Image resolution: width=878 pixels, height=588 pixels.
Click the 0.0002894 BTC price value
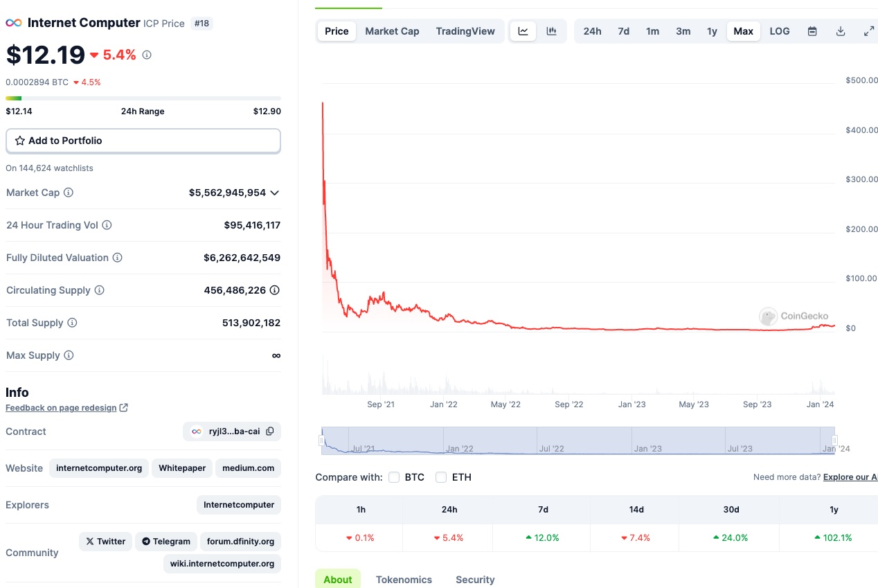pyautogui.click(x=37, y=82)
